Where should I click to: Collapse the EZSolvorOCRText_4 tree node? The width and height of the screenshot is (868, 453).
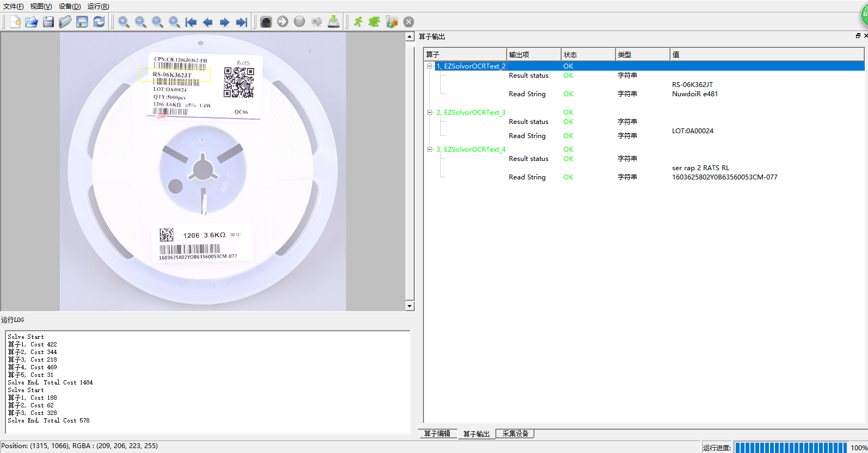pos(429,150)
